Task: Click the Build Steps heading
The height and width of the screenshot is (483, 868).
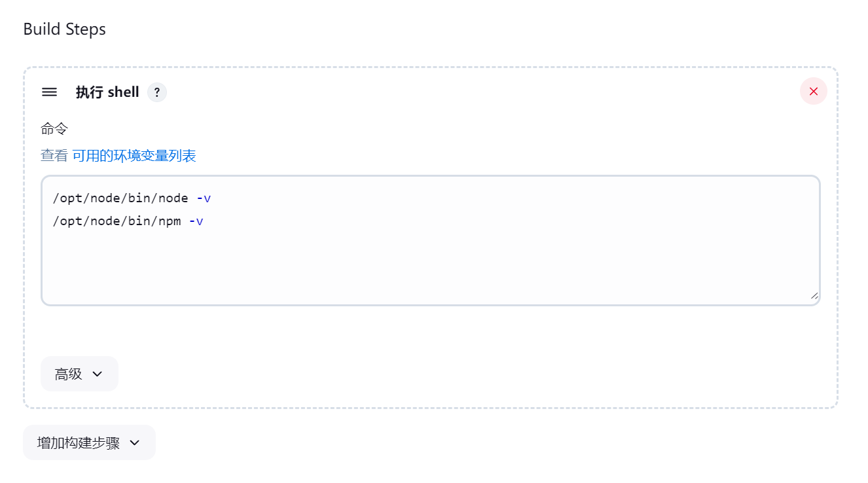Action: (x=65, y=29)
